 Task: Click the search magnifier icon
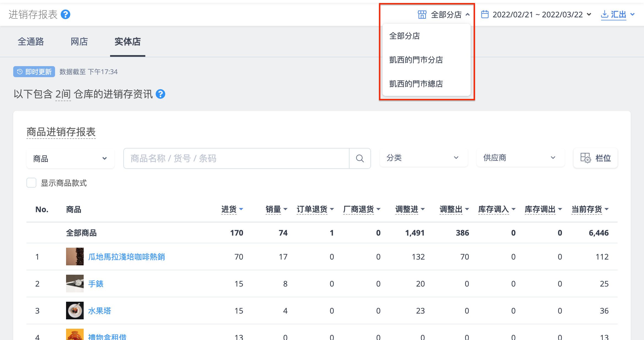(360, 158)
